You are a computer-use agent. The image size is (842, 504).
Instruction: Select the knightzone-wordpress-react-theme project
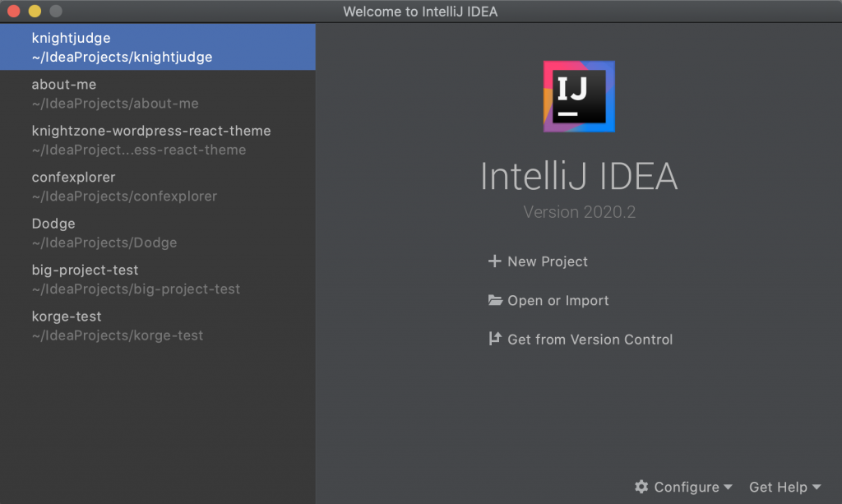click(157, 140)
